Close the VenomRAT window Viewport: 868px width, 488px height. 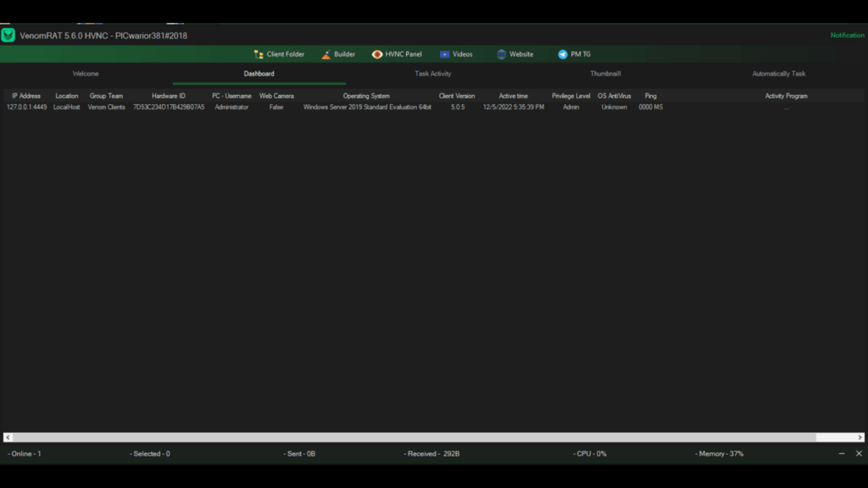tap(859, 454)
